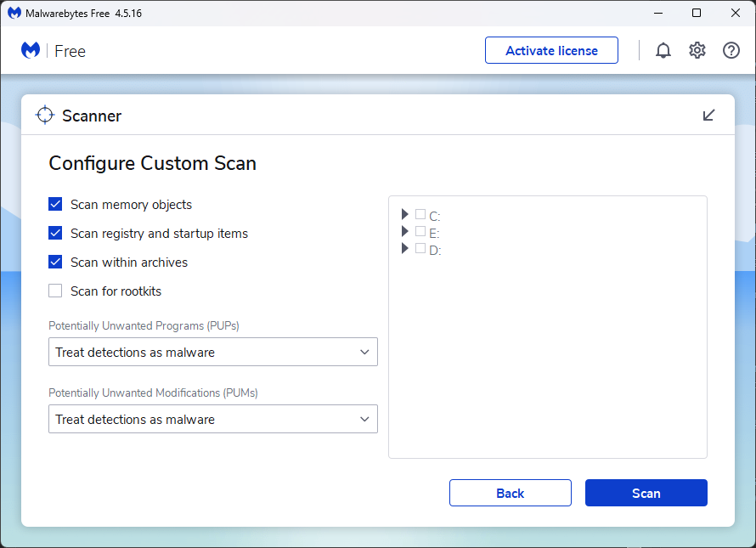Open the PUPs detection dropdown
The image size is (756, 548).
coord(212,353)
